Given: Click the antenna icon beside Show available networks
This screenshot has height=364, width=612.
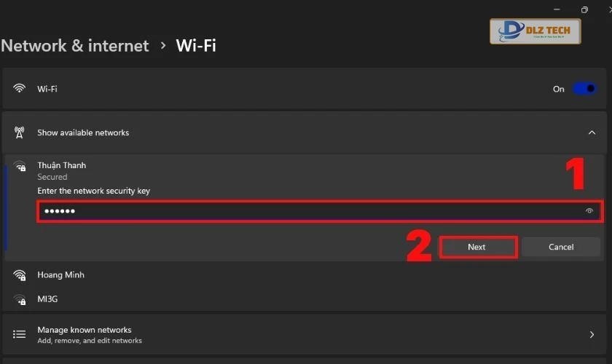Looking at the screenshot, I should point(19,132).
